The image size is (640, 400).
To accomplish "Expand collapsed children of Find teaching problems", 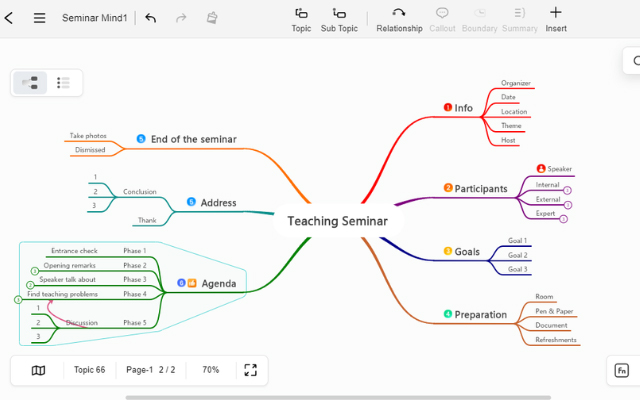I will pyautogui.click(x=18, y=300).
